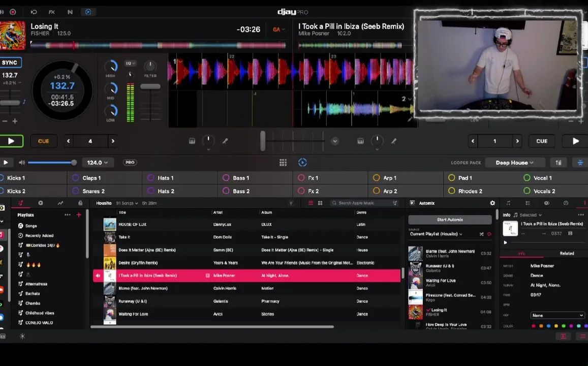The height and width of the screenshot is (366, 588).
Task: Toggle the highlighted looper icon in top toolbar
Action: [x=88, y=12]
